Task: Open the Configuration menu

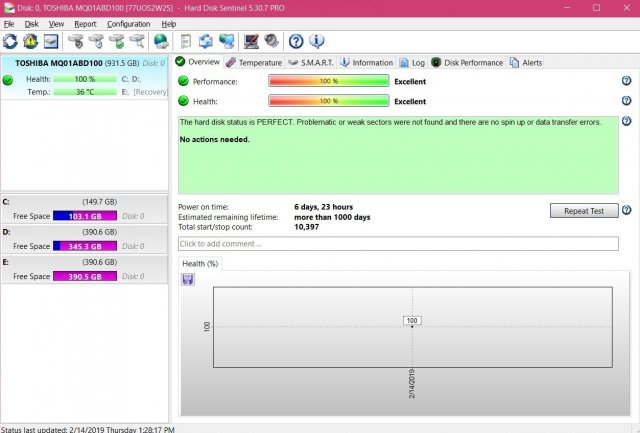Action: pyautogui.click(x=128, y=23)
